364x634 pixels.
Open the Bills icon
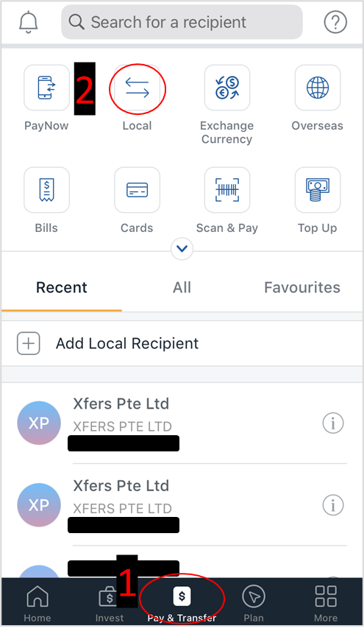point(46,190)
